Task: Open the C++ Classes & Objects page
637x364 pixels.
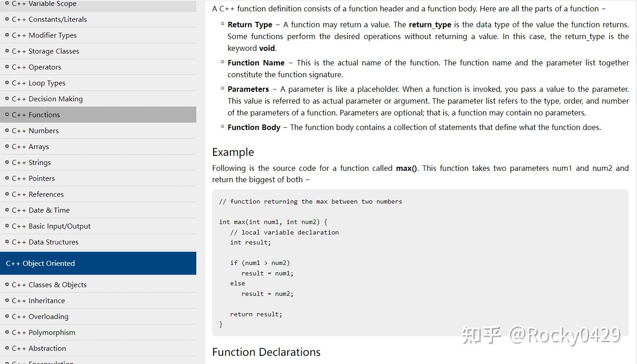Action: 49,284
